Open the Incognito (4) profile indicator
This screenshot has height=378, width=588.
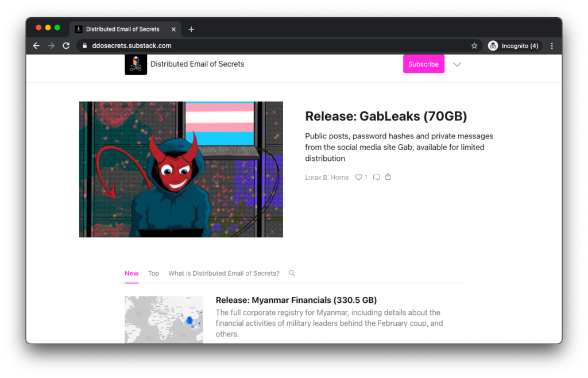click(x=514, y=46)
